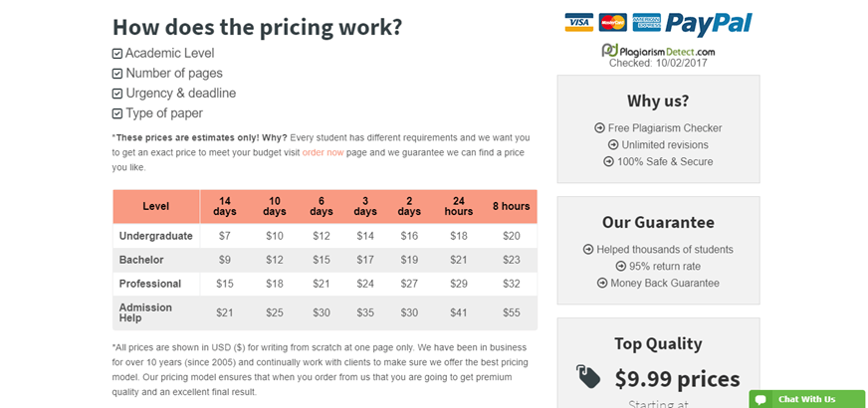Screen dimensions: 868x408
Task: Click the Undergraduate row label
Action: [156, 236]
